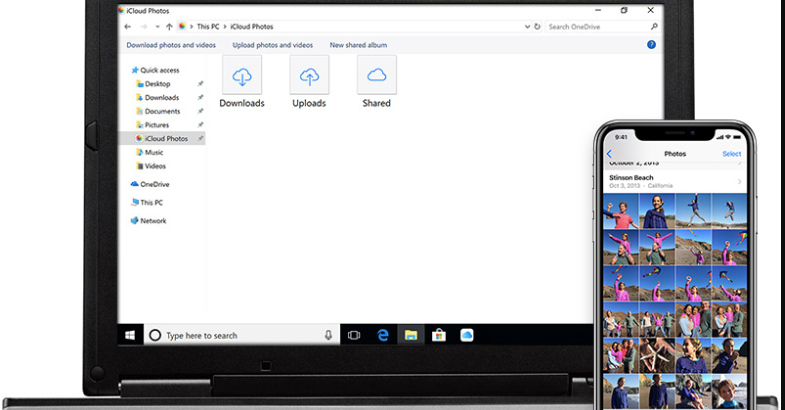This screenshot has height=410, width=785.
Task: Open Microsoft Store taskbar icon
Action: pyautogui.click(x=439, y=335)
